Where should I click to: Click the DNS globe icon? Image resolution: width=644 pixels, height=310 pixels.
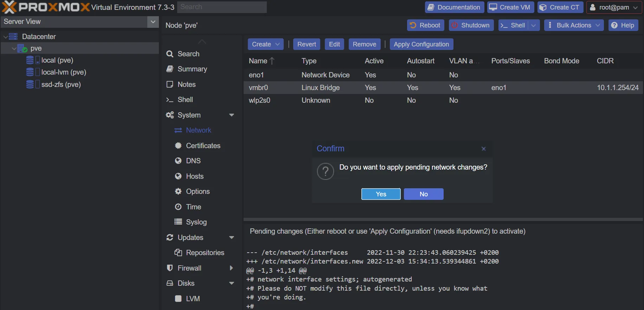(178, 161)
